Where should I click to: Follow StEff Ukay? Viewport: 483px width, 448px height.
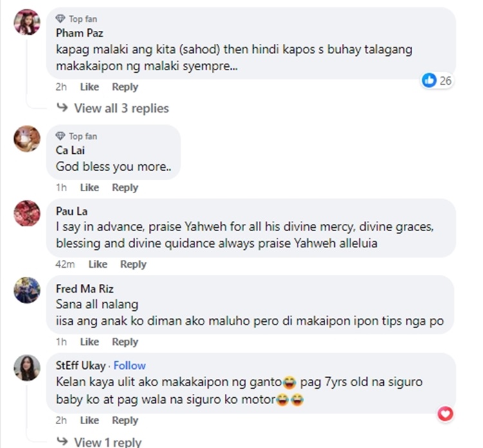pyautogui.click(x=129, y=366)
